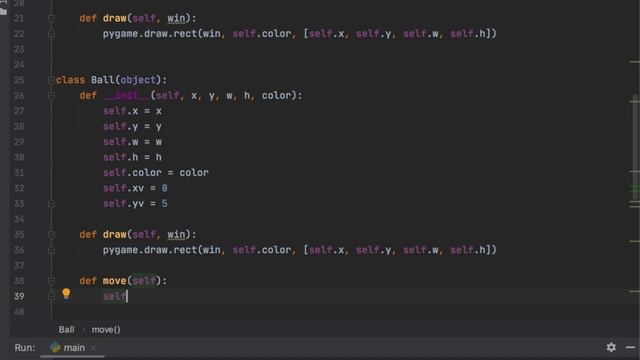Collapse draw method fold on line 35
The height and width of the screenshot is (360, 640).
click(51, 234)
